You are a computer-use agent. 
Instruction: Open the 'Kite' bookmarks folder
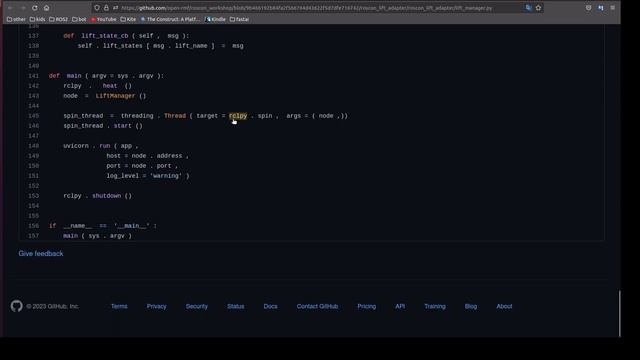coord(128,19)
